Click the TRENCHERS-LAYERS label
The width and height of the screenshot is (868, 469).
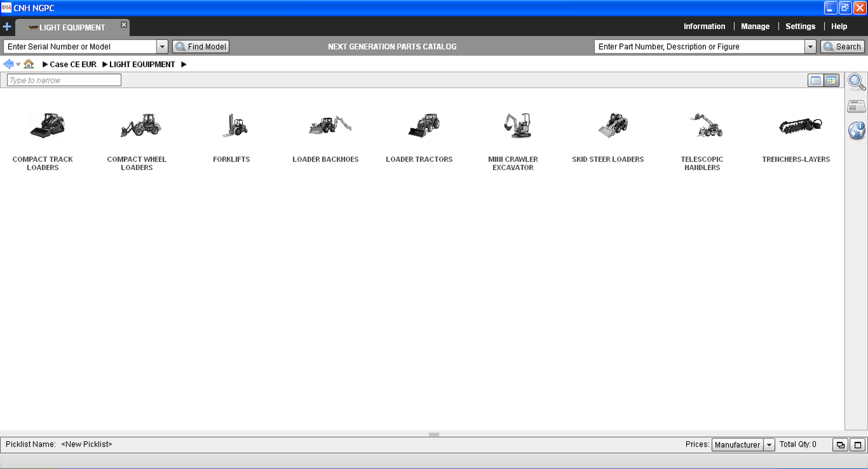[x=796, y=159]
